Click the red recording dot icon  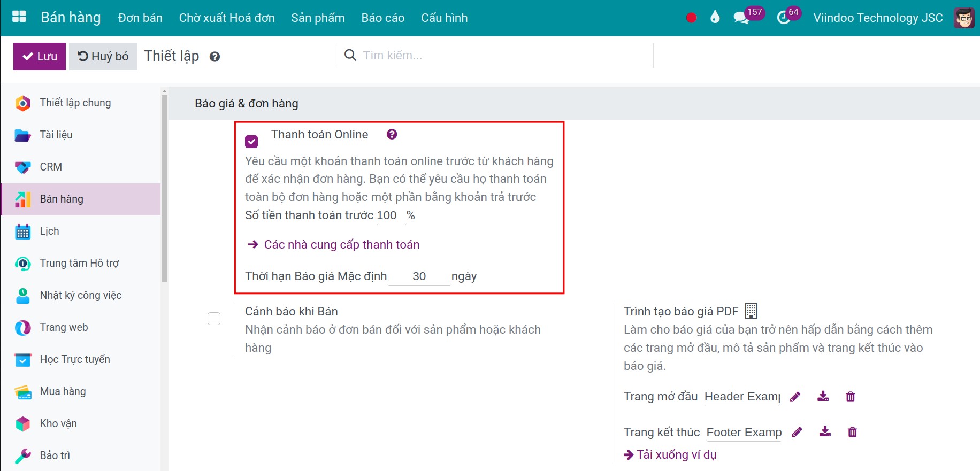click(691, 18)
